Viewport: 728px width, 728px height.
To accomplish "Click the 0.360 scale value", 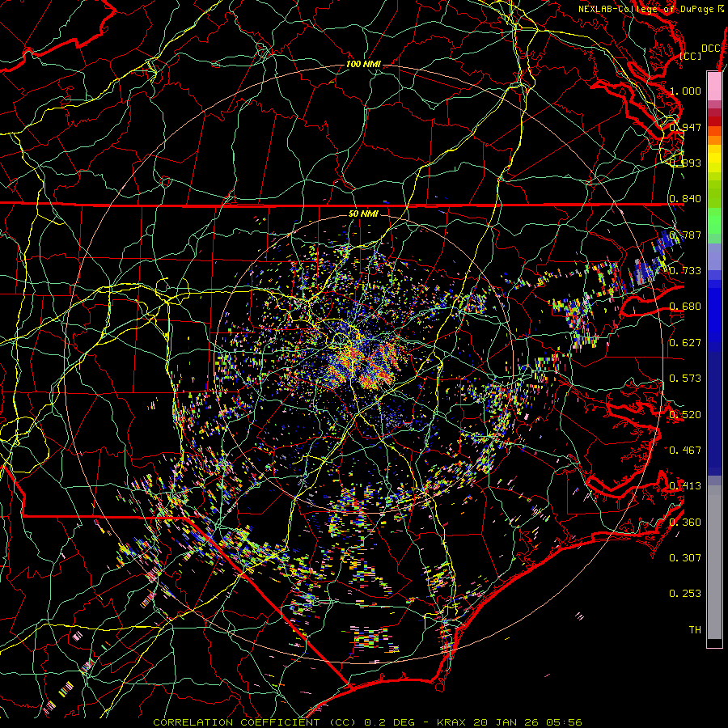I will click(x=685, y=522).
